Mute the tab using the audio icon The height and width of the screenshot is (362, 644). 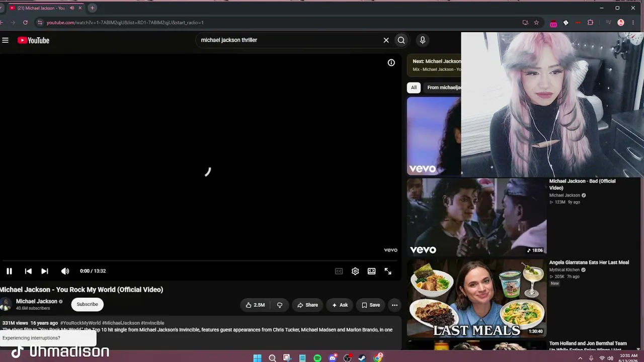71,8
